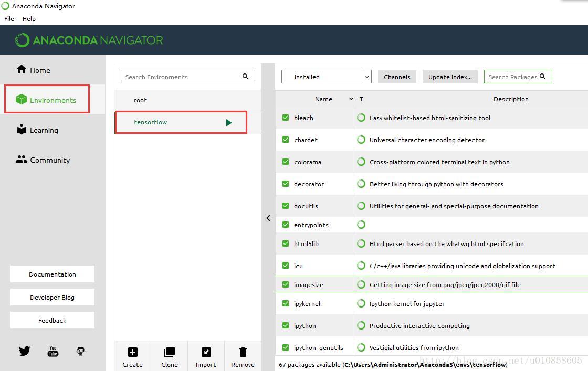Select the root environment
Viewport: 588px width, 371px height.
pyautogui.click(x=140, y=100)
